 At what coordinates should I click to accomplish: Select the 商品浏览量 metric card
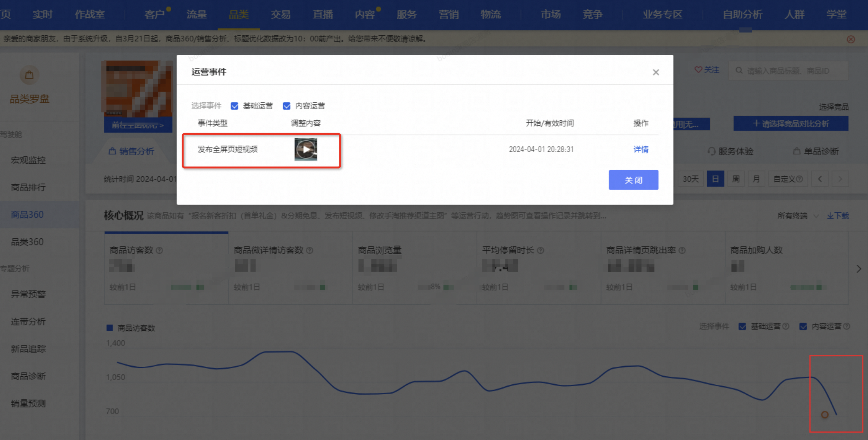point(414,268)
